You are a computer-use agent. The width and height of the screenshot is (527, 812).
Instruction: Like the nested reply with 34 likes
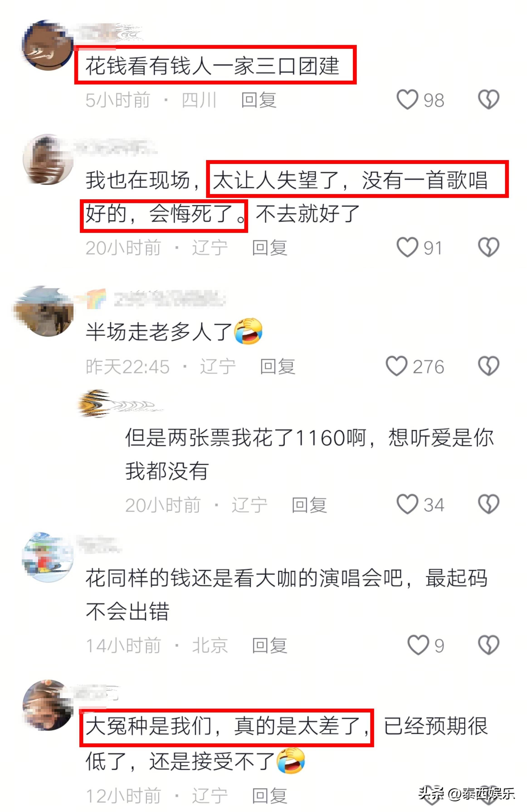407,504
